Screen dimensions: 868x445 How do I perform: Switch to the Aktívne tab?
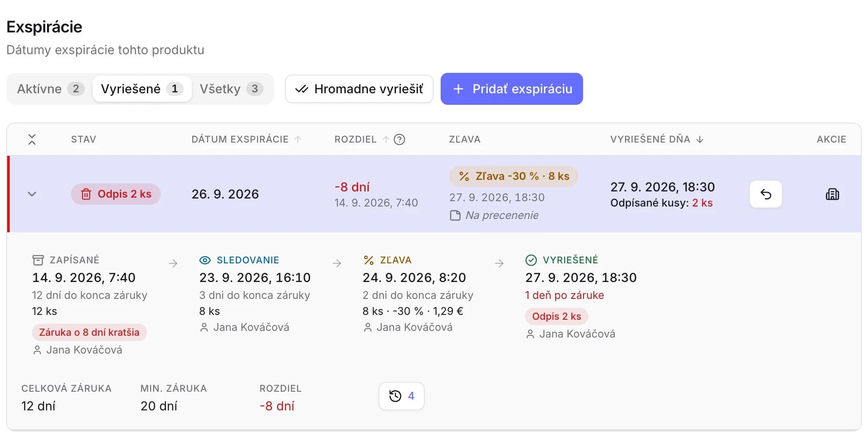click(x=50, y=89)
